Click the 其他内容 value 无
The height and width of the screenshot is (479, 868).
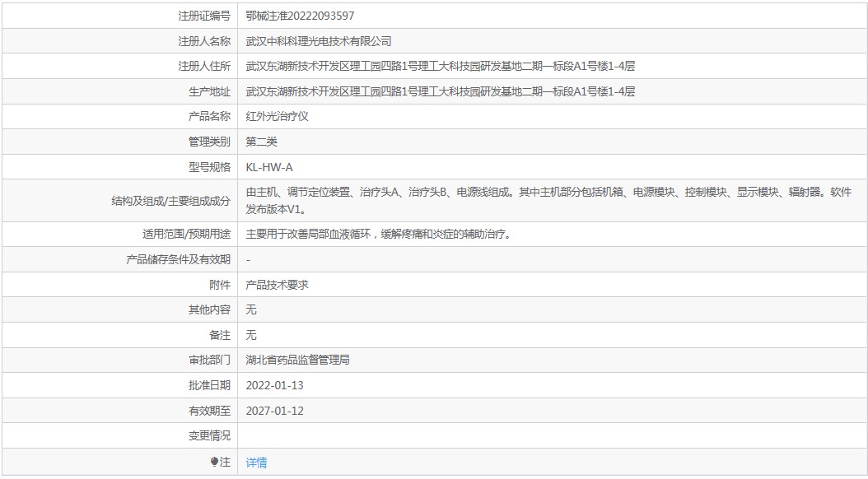tap(251, 309)
